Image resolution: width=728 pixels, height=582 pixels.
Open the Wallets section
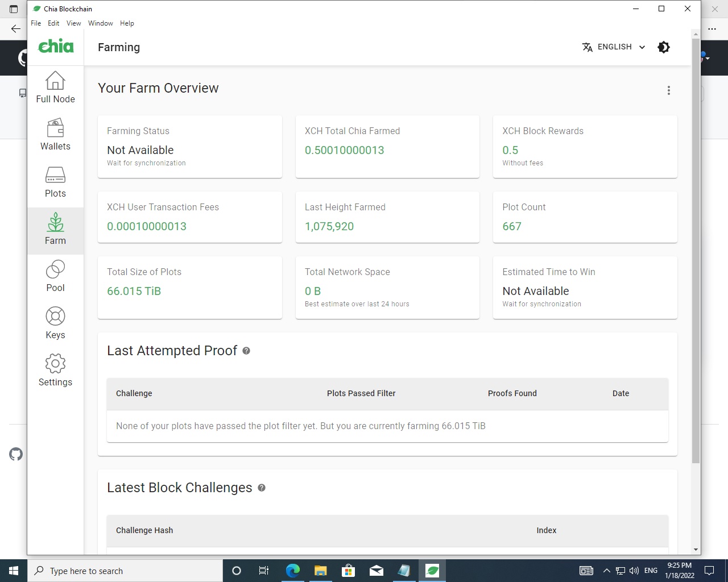55,135
